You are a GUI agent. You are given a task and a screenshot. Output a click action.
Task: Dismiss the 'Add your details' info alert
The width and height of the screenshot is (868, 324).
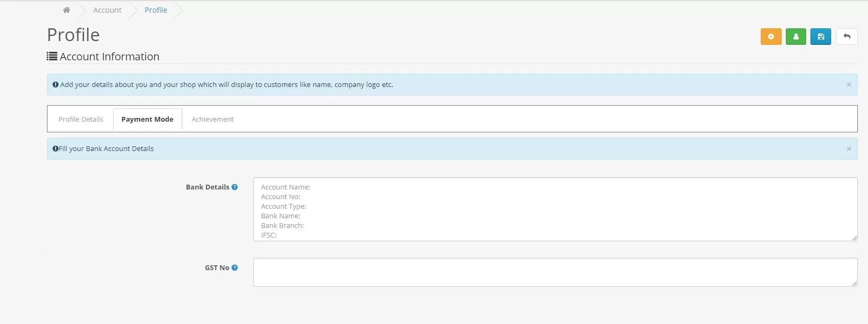(x=848, y=85)
